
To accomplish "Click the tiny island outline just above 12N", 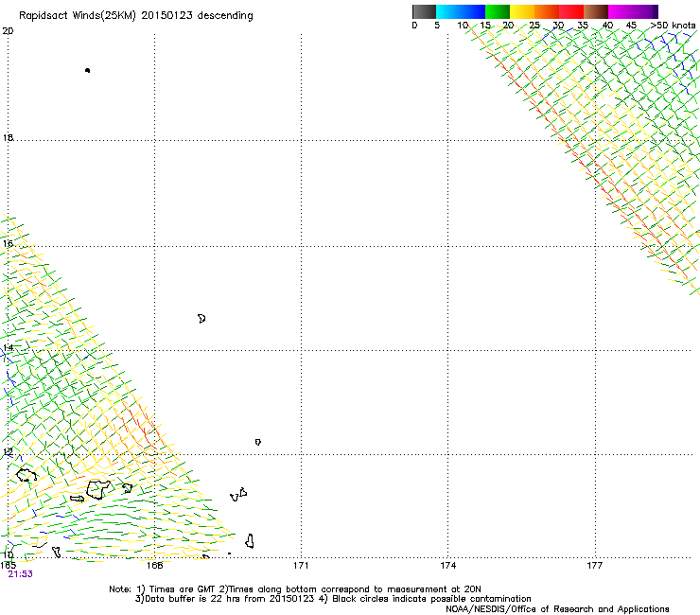I will point(258,442).
